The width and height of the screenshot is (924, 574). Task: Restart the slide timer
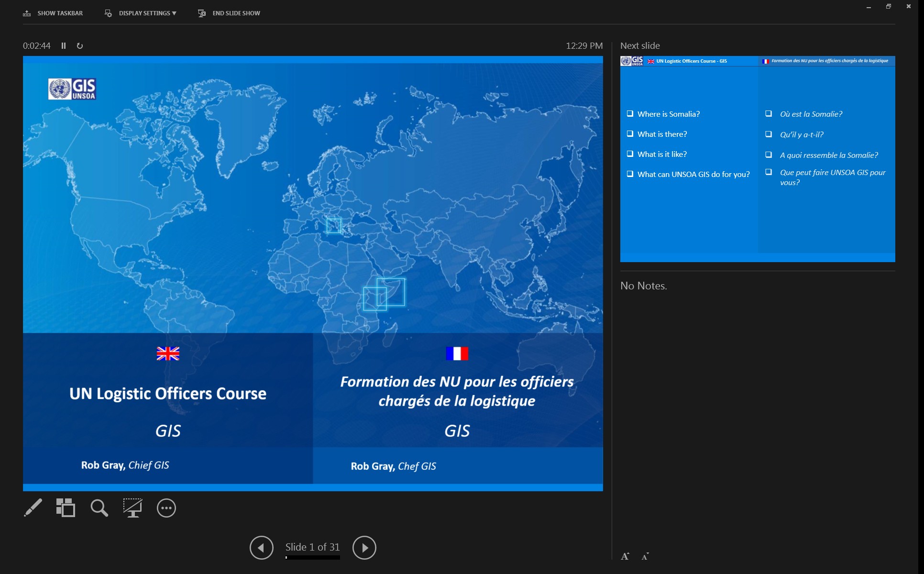tap(80, 46)
